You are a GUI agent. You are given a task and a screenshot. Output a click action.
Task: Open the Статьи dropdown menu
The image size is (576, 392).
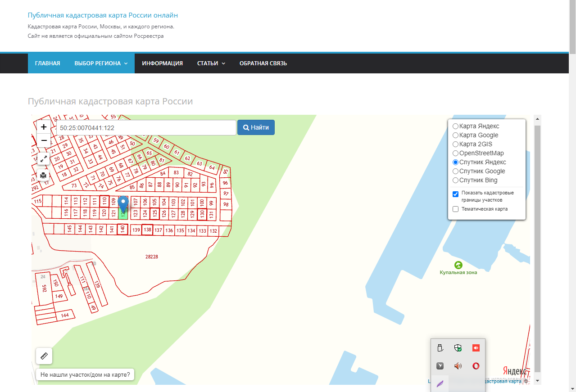(x=211, y=63)
